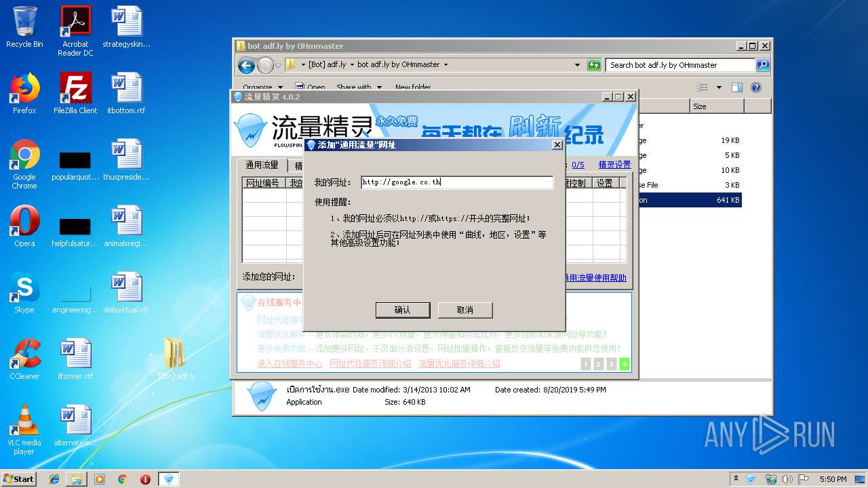
Task: Launch the Firefox desktop shortcut
Action: click(24, 94)
